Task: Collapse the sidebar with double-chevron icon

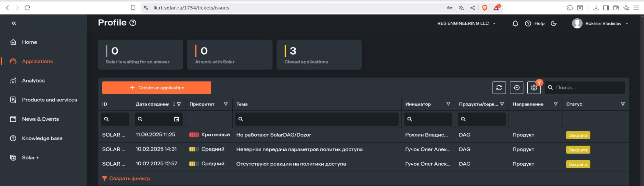Action: 14,23
